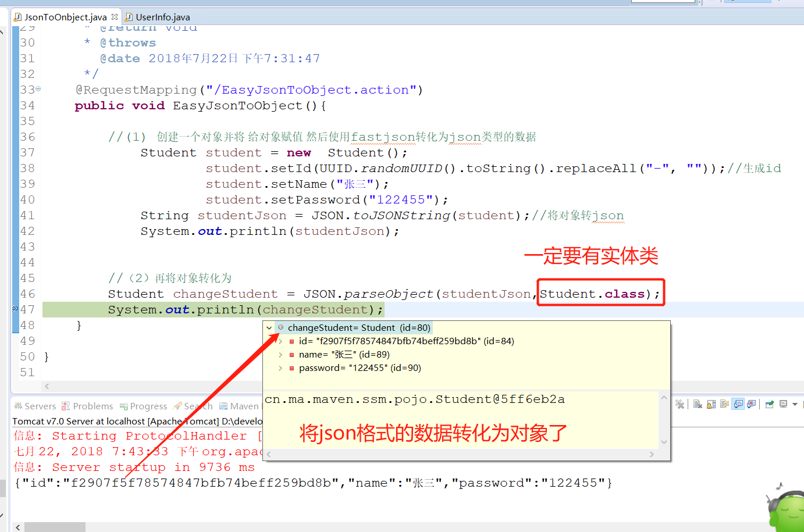Screen dimensions: 804x532
Task: Select the Display Selected Console monitor icon
Action: tap(783, 404)
